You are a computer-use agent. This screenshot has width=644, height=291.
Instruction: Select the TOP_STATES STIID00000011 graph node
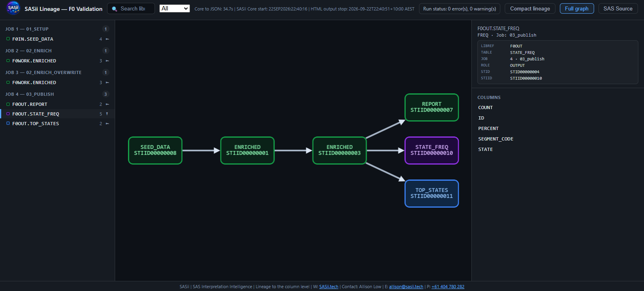(432, 194)
